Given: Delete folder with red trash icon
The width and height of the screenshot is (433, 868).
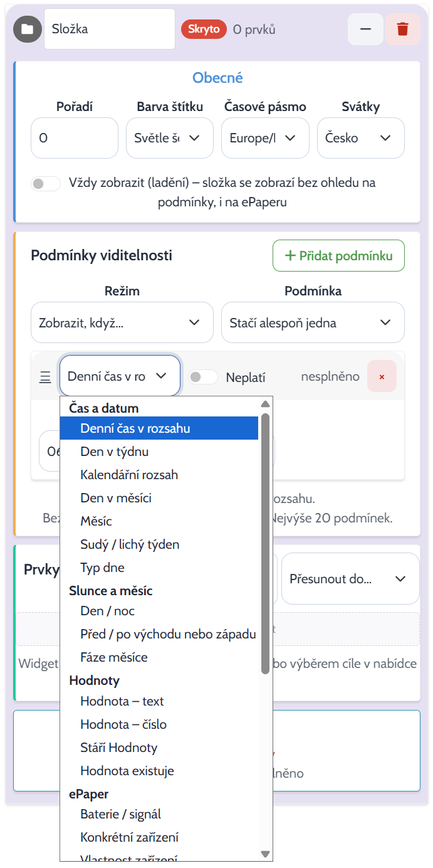Looking at the screenshot, I should pyautogui.click(x=403, y=29).
